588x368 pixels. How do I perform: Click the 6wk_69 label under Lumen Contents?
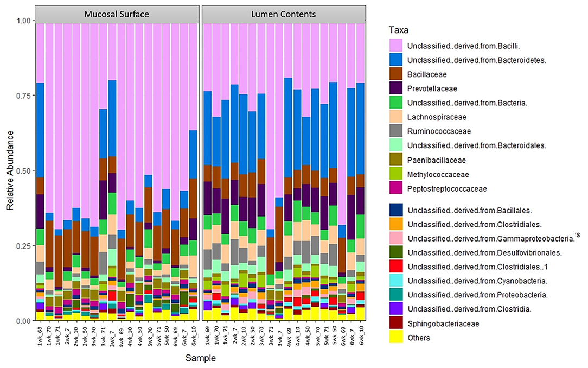pyautogui.click(x=343, y=336)
